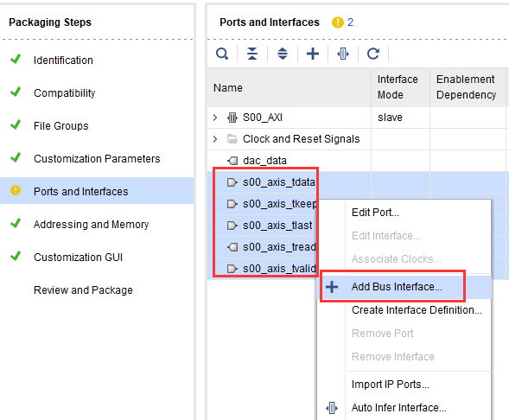The width and height of the screenshot is (509, 420).
Task: Click the Refresh toolbar icon
Action: coord(373,54)
